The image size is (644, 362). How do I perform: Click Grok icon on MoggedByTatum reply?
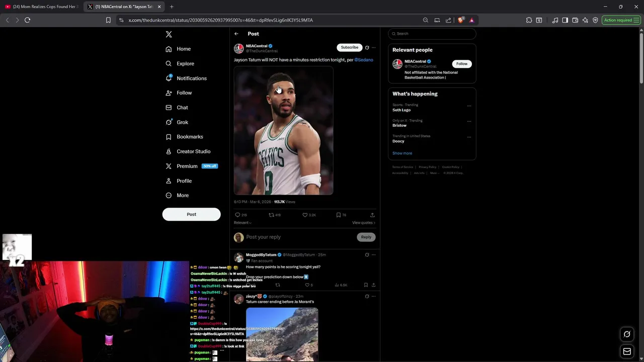(x=367, y=255)
